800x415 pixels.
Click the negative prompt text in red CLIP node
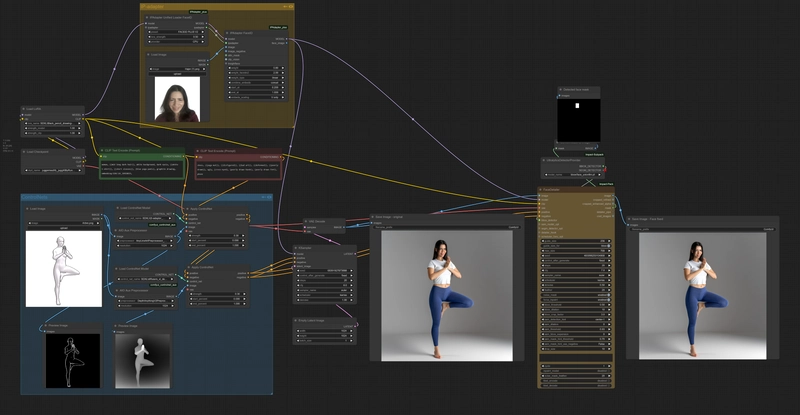[x=238, y=169]
